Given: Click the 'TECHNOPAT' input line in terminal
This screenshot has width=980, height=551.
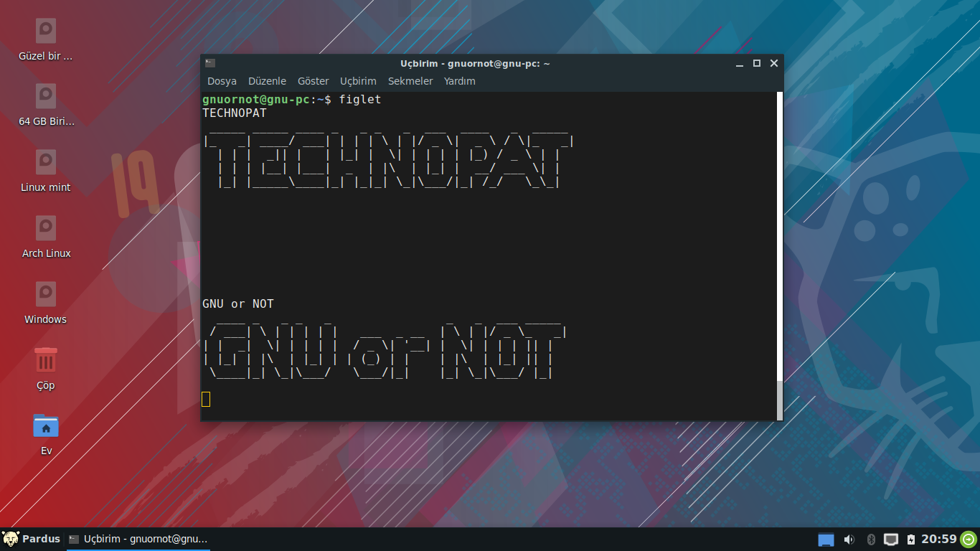Looking at the screenshot, I should 235,113.
